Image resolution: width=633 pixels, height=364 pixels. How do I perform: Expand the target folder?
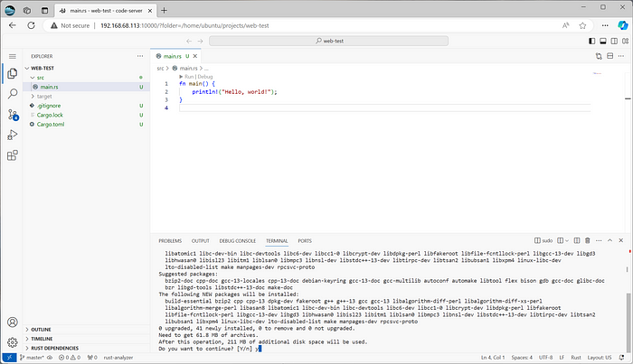43,96
